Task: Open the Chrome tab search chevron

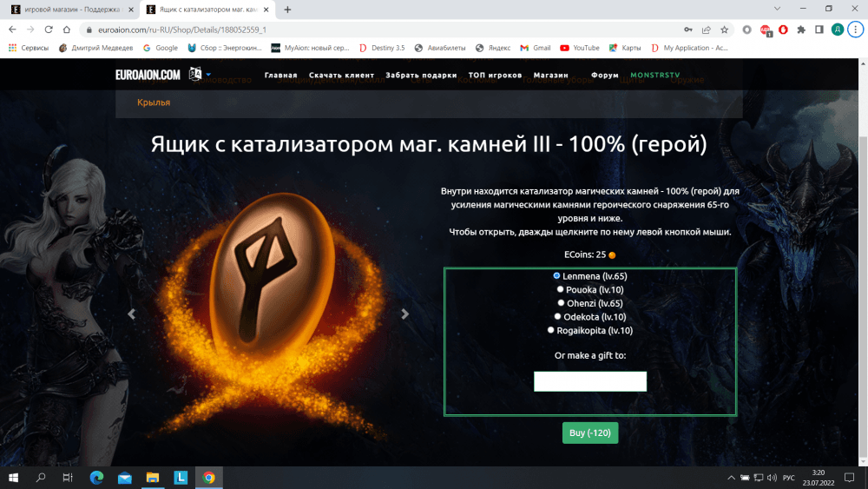Action: [777, 9]
